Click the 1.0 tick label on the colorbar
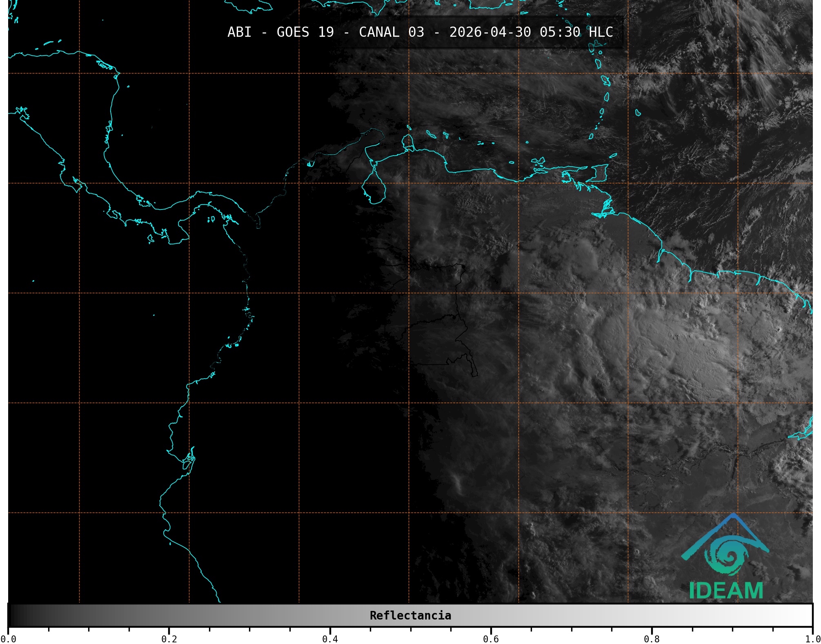The image size is (821, 644). [x=812, y=639]
